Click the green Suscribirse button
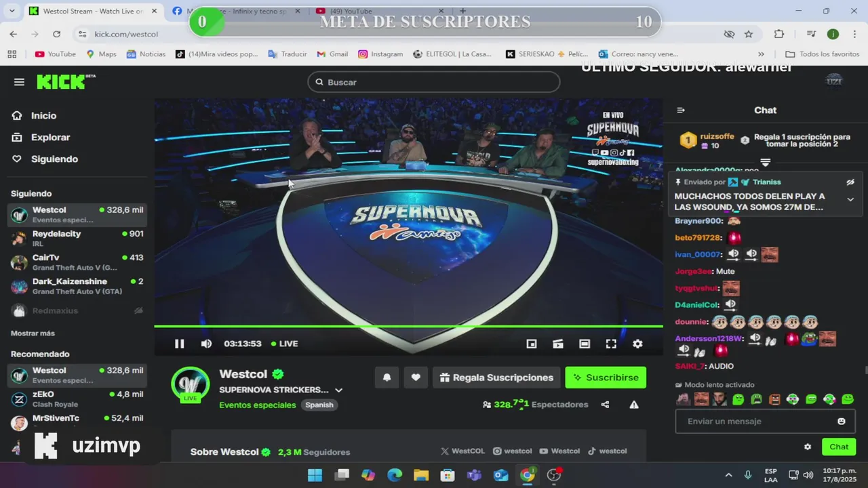Screen dimensions: 868x488 pos(606,378)
